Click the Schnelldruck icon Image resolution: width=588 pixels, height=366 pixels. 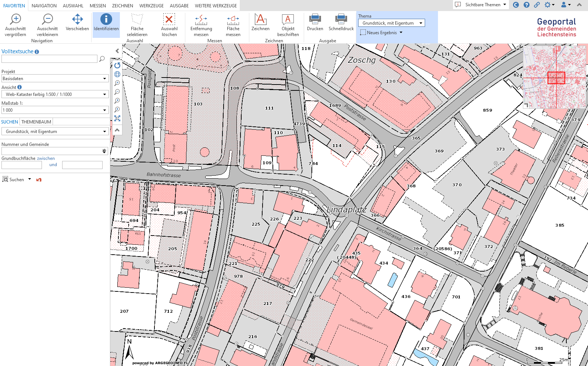click(x=341, y=23)
